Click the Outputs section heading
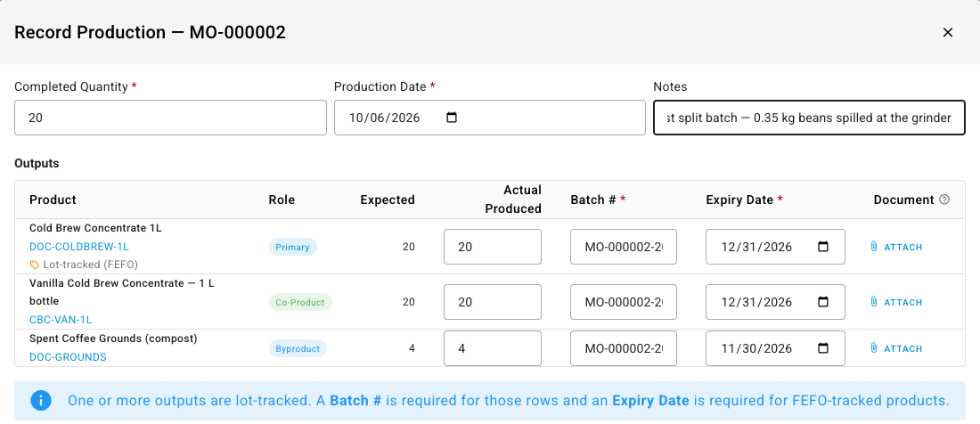 [37, 164]
